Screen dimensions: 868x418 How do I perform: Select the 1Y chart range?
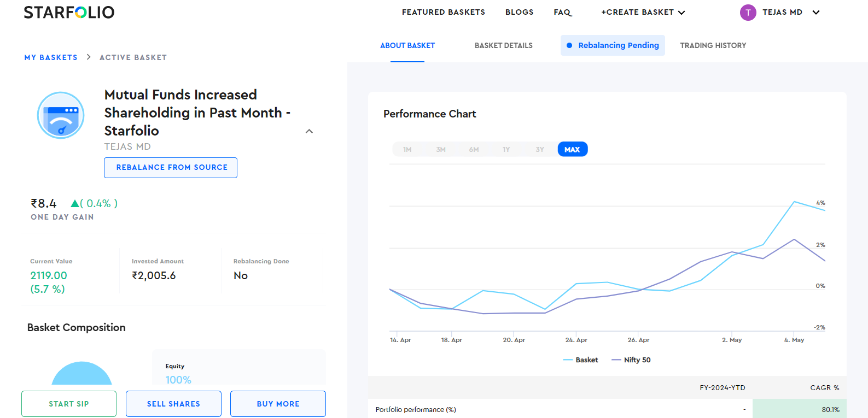506,149
